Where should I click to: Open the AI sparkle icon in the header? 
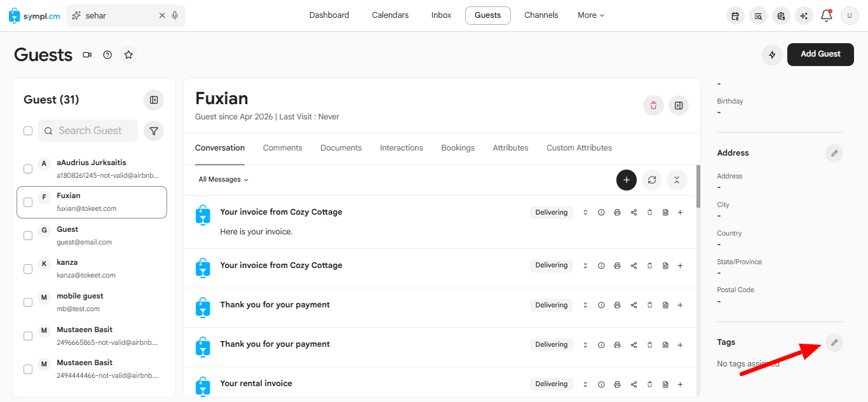pos(804,16)
